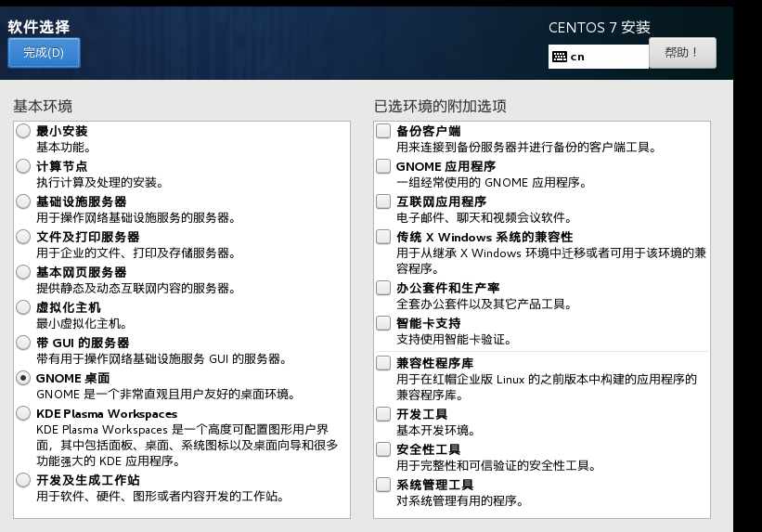Image resolution: width=762 pixels, height=532 pixels.
Task: Click the 最小安装 label text
Action: point(61,131)
